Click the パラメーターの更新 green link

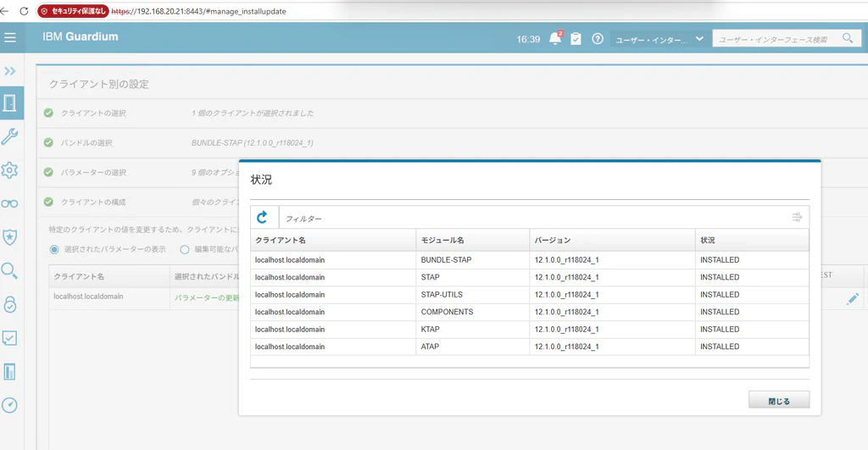[x=207, y=297]
